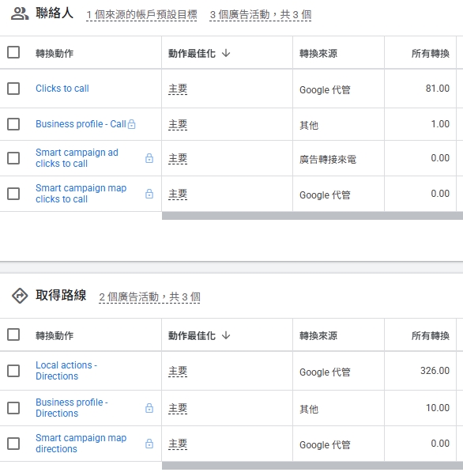Image resolution: width=463 pixels, height=476 pixels.
Task: Click the 326.00 conversions value
Action: [x=435, y=370]
